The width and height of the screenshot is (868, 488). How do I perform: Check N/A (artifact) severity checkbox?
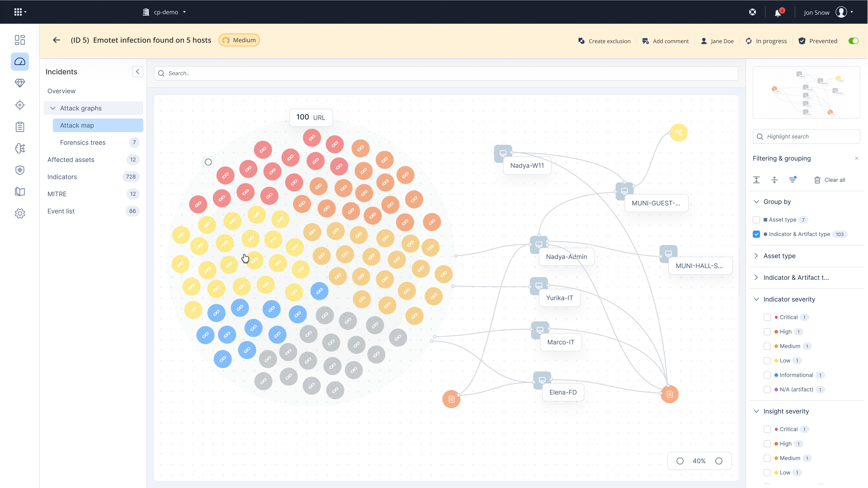(767, 390)
